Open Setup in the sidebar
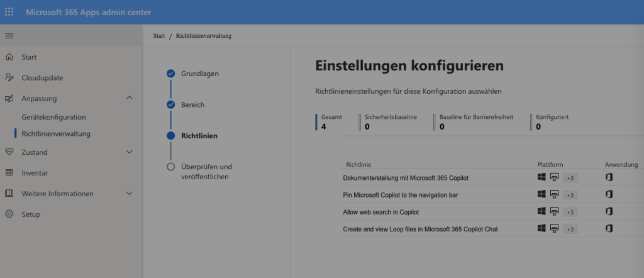Screen dimensions: 644x278 [31, 214]
